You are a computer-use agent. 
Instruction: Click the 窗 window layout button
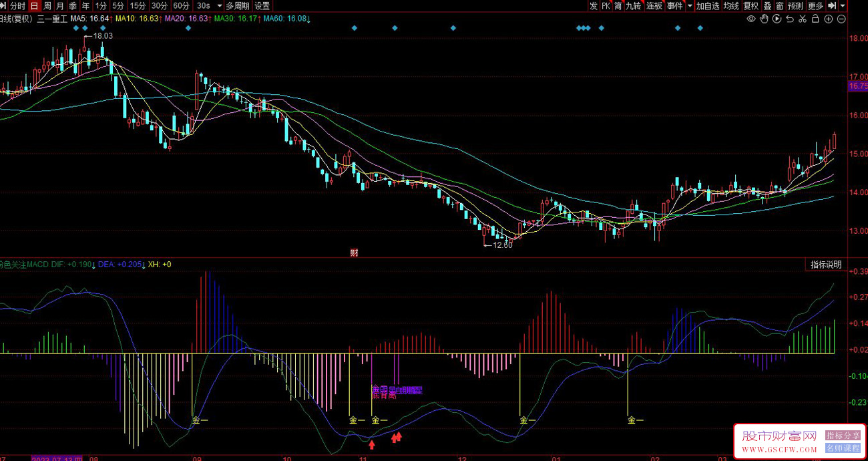[x=779, y=6]
